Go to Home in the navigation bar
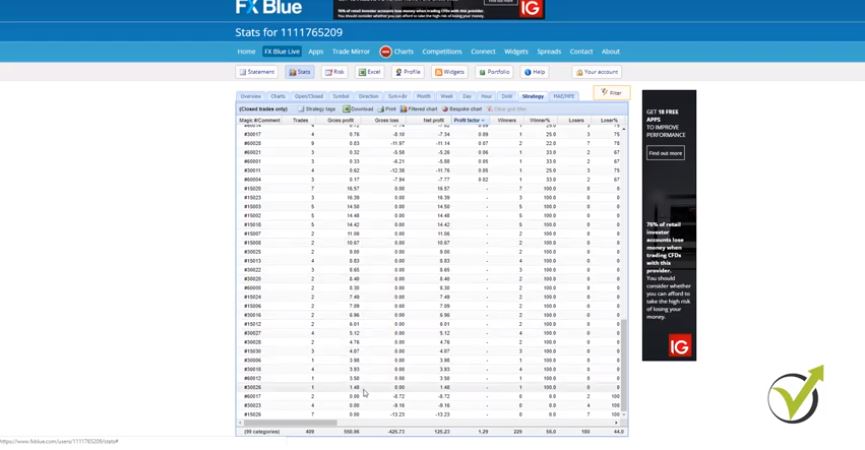This screenshot has width=865, height=450. coord(246,52)
